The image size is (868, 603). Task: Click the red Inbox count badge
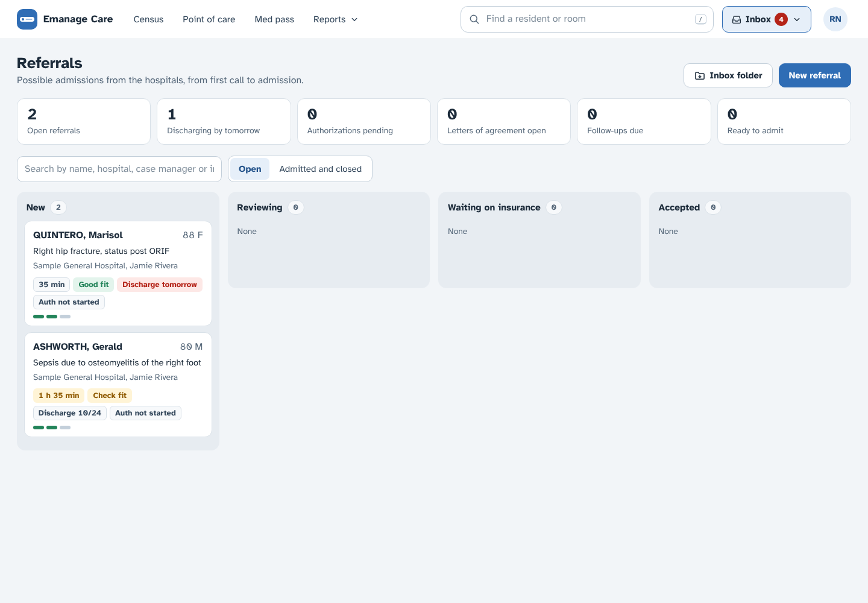tap(781, 19)
